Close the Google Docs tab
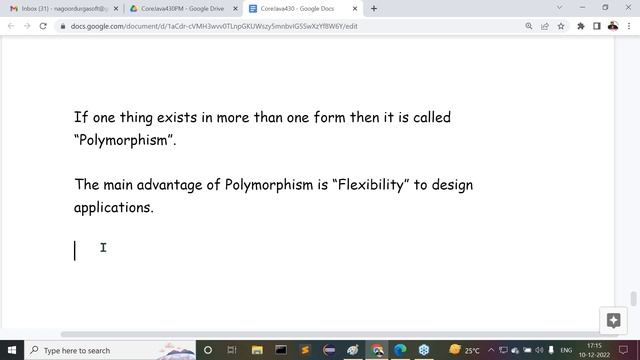The height and width of the screenshot is (360, 640). (x=355, y=9)
